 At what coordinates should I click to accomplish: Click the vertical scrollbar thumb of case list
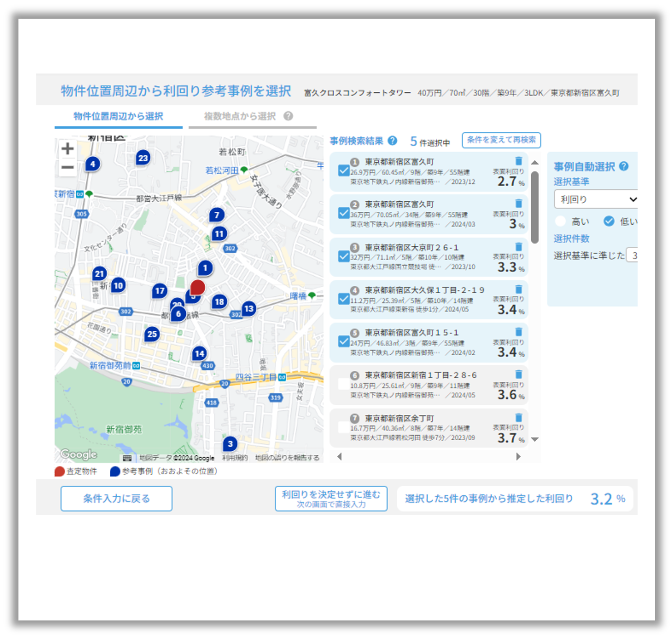[535, 207]
